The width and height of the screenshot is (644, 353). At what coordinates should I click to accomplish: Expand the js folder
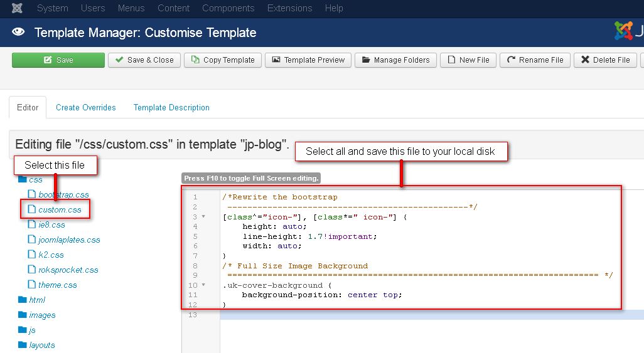click(33, 330)
